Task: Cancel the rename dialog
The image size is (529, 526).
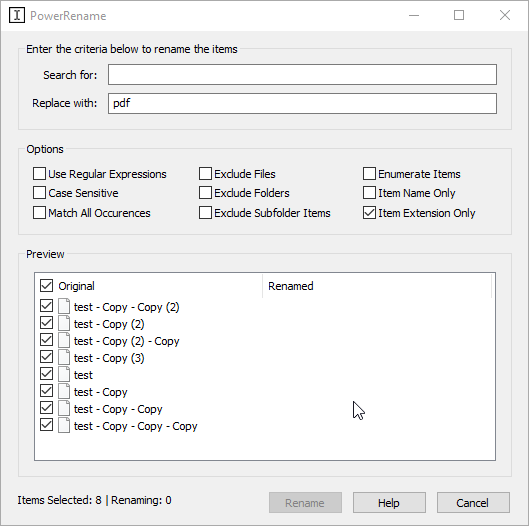Action: [473, 503]
